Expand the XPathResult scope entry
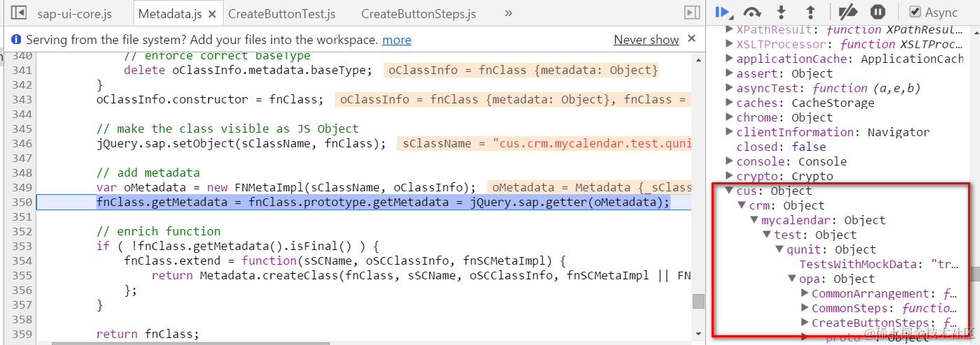Screen dimensions: 980x345 (729, 29)
